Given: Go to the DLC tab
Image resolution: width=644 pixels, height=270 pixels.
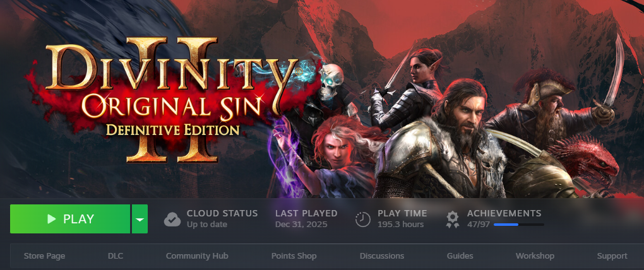Looking at the screenshot, I should 116,256.
